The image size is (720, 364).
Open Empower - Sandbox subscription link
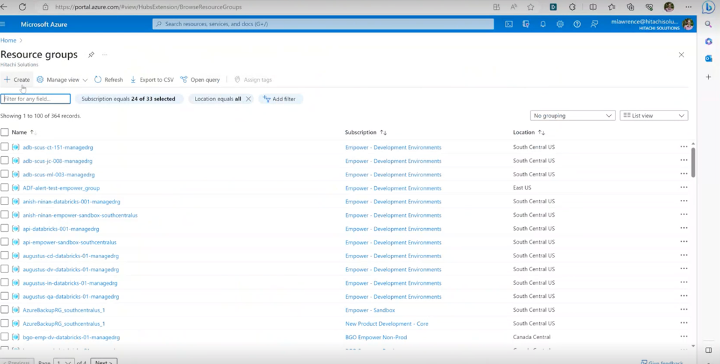[x=370, y=310]
